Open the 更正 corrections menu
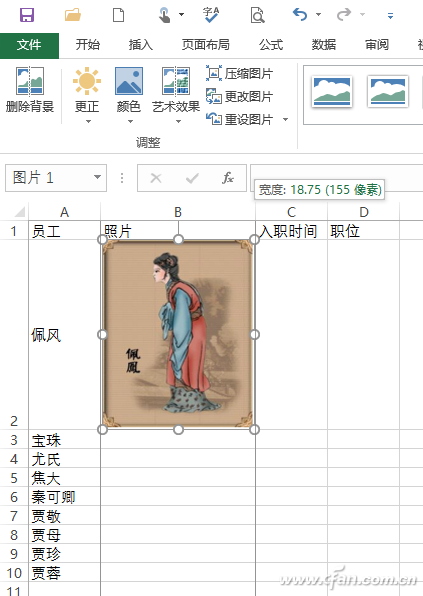 87,95
